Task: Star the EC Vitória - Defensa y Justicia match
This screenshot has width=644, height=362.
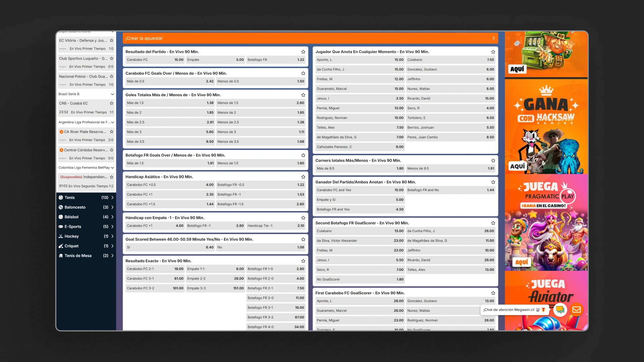Action: [x=112, y=41]
